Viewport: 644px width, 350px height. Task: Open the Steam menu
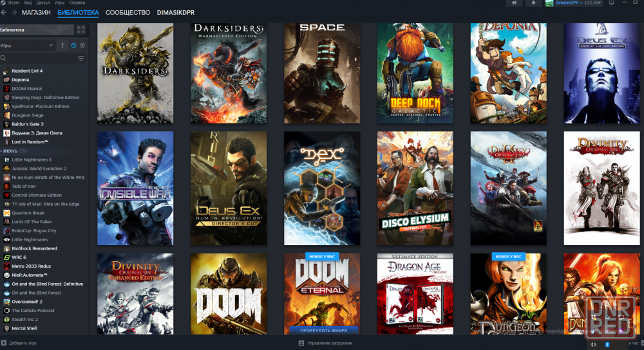(x=13, y=3)
